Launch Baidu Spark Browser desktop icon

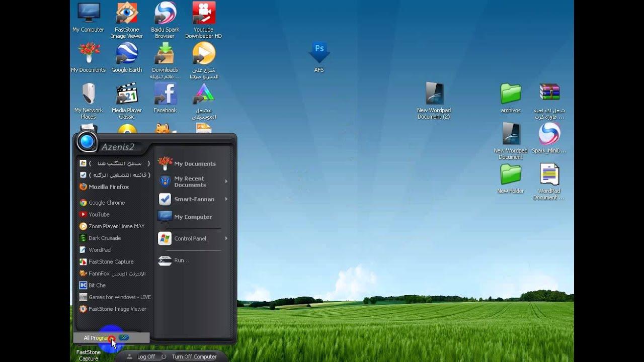point(165,20)
